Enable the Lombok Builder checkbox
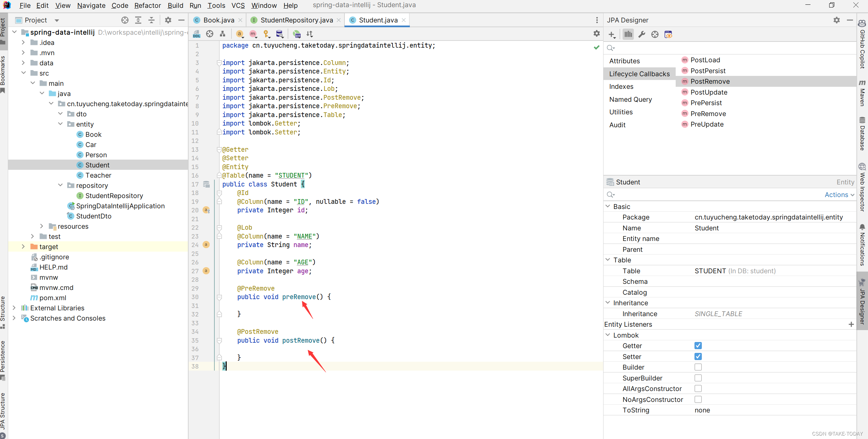 (698, 367)
